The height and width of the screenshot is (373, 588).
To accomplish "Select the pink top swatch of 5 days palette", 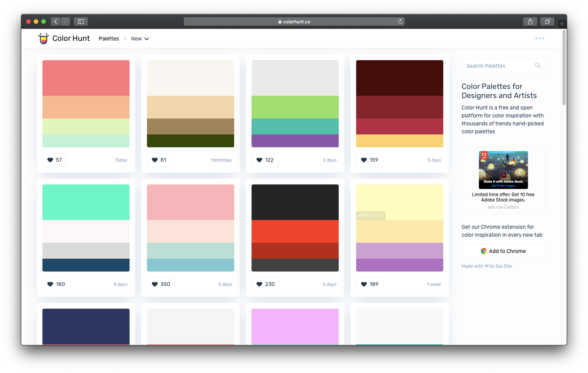I will 191,202.
